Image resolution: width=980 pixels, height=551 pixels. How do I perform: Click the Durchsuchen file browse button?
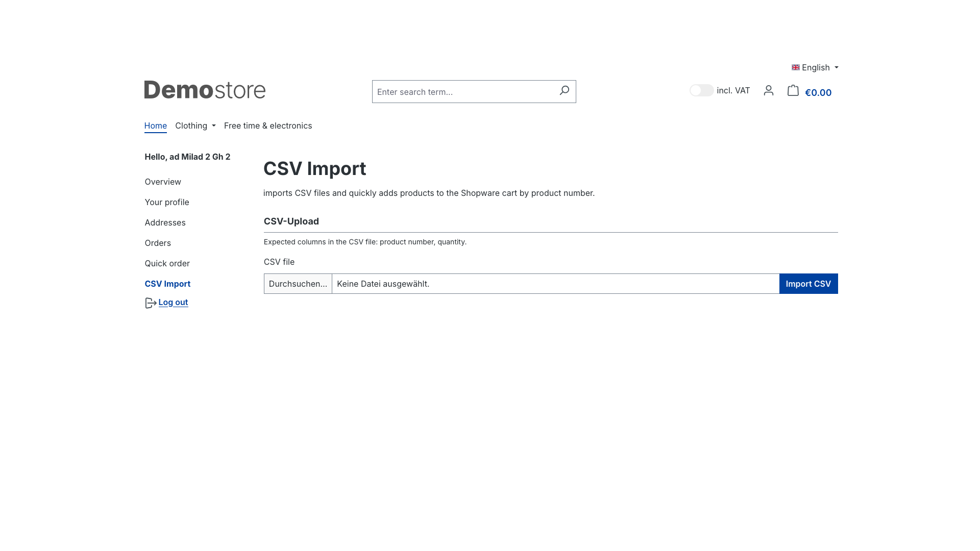point(298,284)
